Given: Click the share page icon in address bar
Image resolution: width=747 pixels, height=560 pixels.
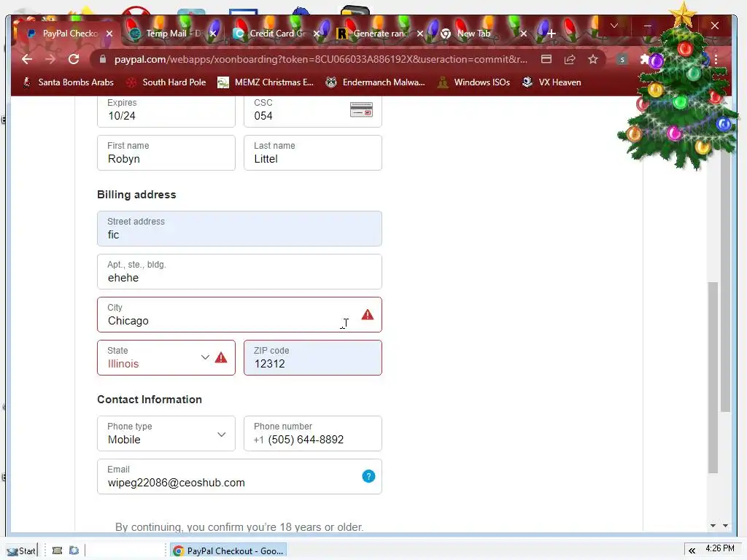Looking at the screenshot, I should pos(570,59).
